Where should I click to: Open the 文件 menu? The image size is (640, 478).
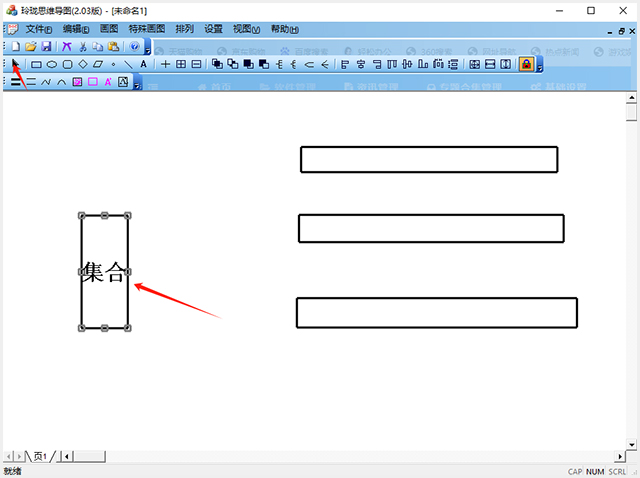[38, 29]
